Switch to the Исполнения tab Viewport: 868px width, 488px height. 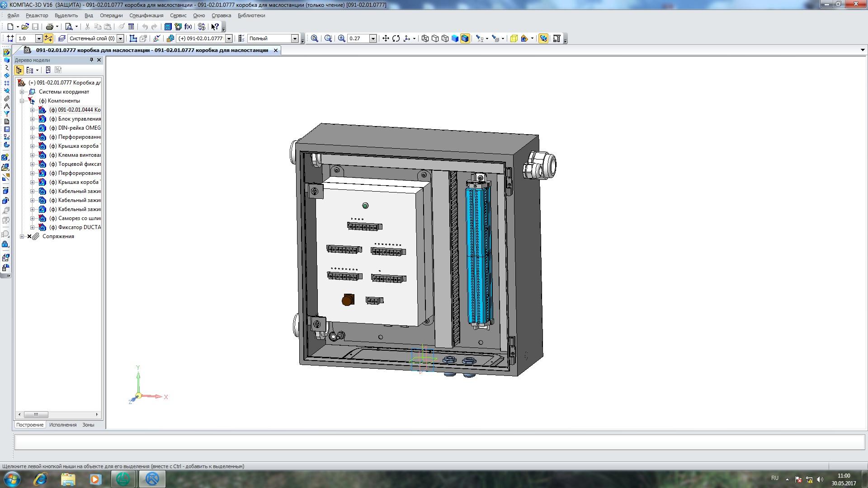[63, 425]
